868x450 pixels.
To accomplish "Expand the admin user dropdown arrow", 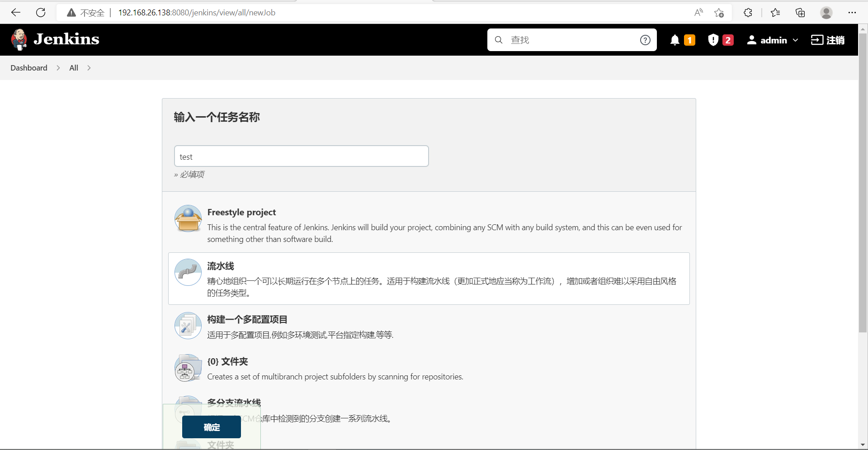I will [x=795, y=40].
